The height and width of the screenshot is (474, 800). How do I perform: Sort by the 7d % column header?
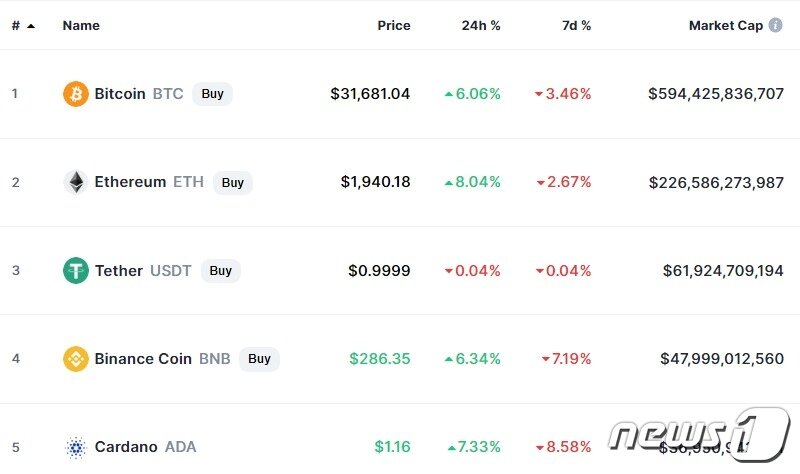pos(576,26)
